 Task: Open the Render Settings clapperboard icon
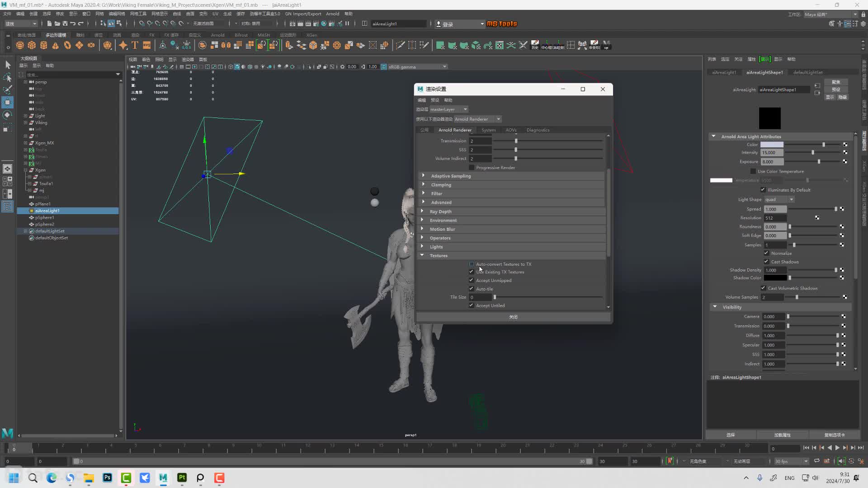316,23
